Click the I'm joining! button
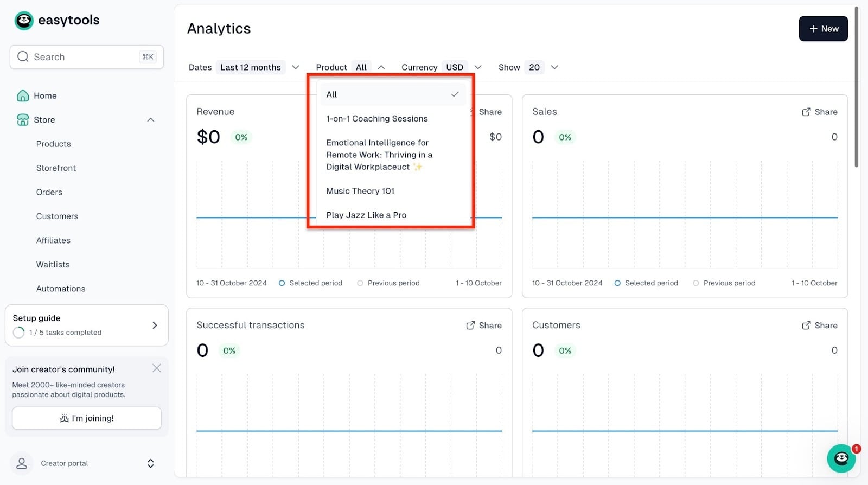This screenshot has height=485, width=868. coord(87,418)
